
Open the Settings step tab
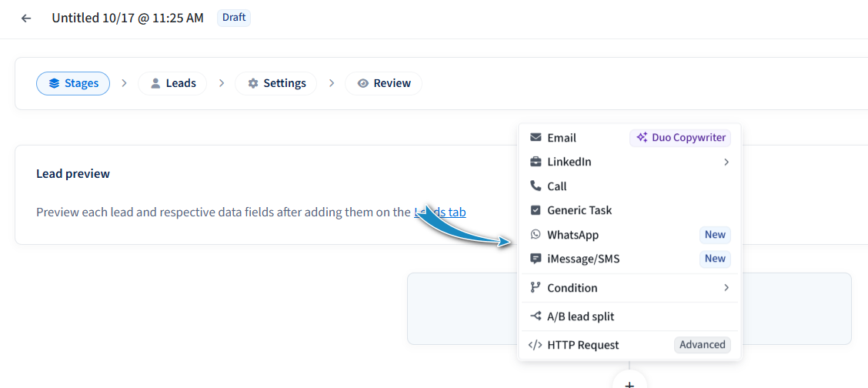click(275, 83)
